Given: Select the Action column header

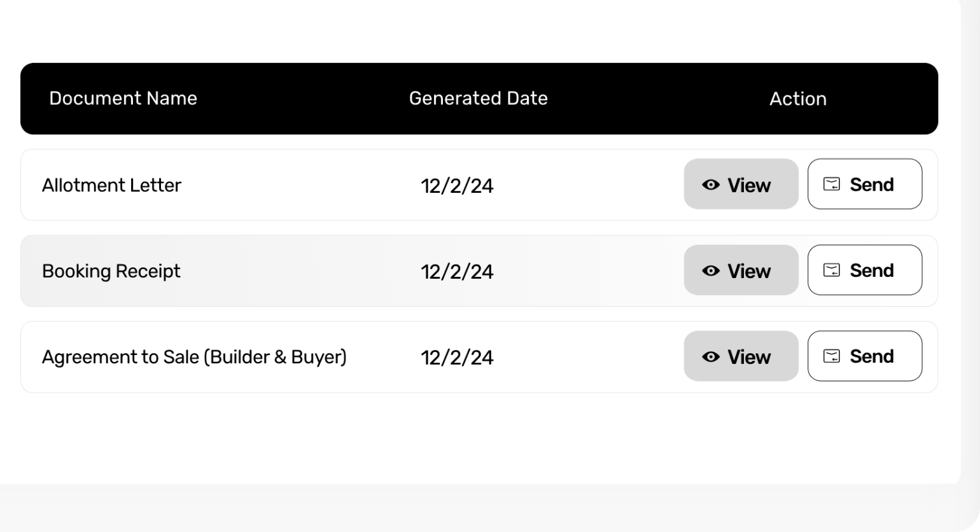Looking at the screenshot, I should (798, 99).
